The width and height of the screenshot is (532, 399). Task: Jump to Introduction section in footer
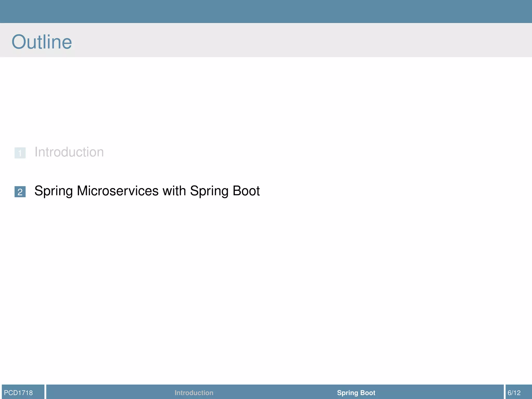pyautogui.click(x=194, y=393)
